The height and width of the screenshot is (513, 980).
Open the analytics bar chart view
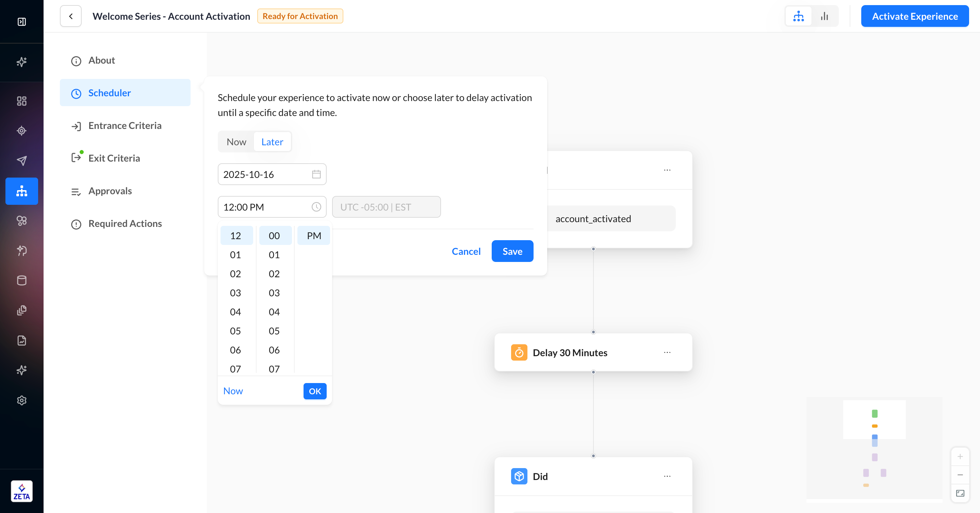coord(824,16)
